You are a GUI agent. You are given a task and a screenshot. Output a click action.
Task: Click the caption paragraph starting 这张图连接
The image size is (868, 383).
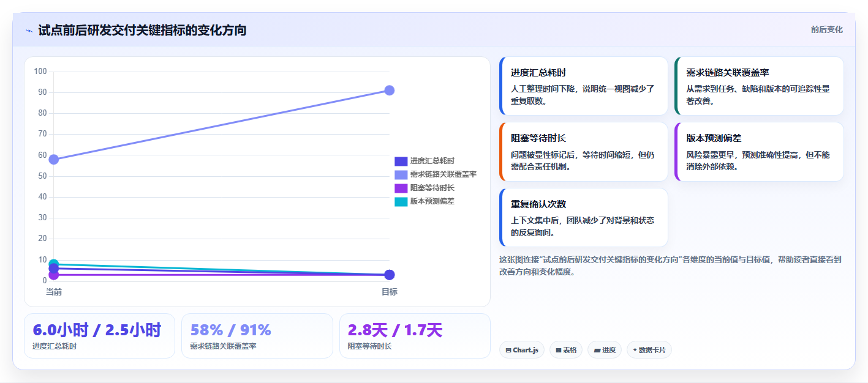pyautogui.click(x=671, y=266)
